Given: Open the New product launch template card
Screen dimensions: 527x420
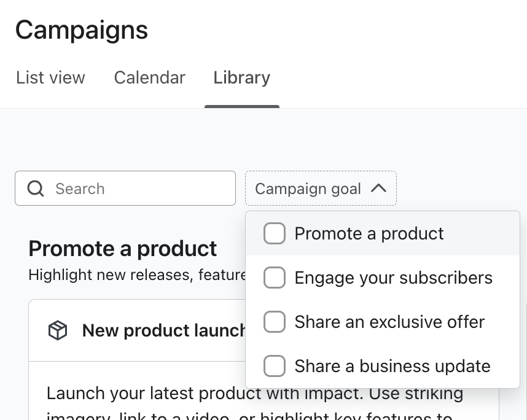Looking at the screenshot, I should [163, 331].
